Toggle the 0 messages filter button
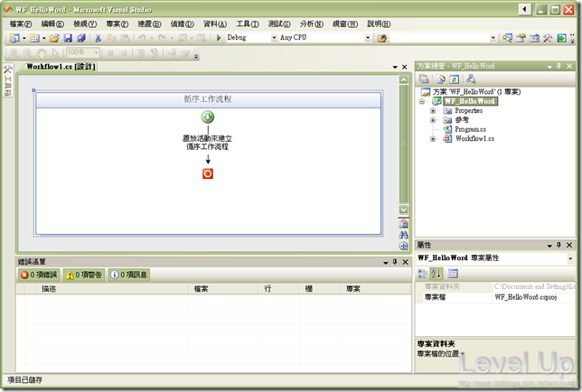Image resolution: width=582 pixels, height=392 pixels. [x=129, y=275]
